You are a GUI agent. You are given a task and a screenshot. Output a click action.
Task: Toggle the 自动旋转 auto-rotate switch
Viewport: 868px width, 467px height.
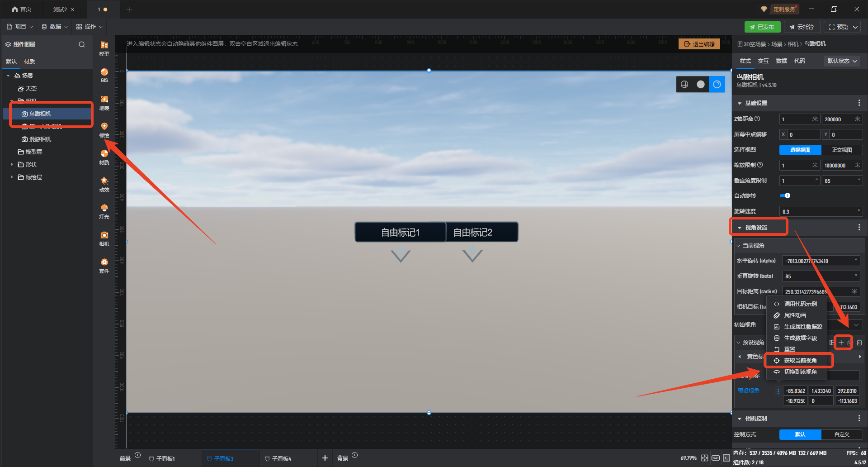(x=785, y=195)
